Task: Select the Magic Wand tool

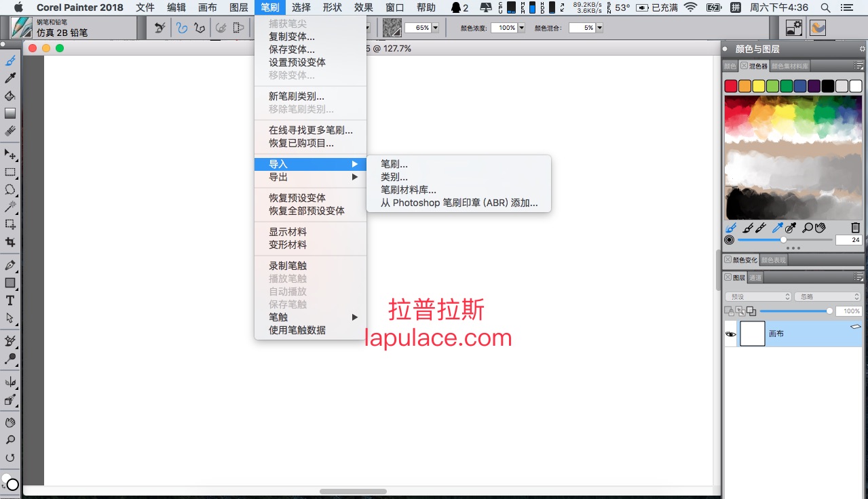Action: [x=10, y=207]
